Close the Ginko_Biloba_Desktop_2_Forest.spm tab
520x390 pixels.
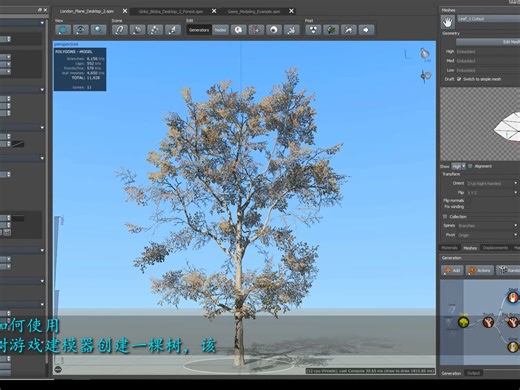214,11
